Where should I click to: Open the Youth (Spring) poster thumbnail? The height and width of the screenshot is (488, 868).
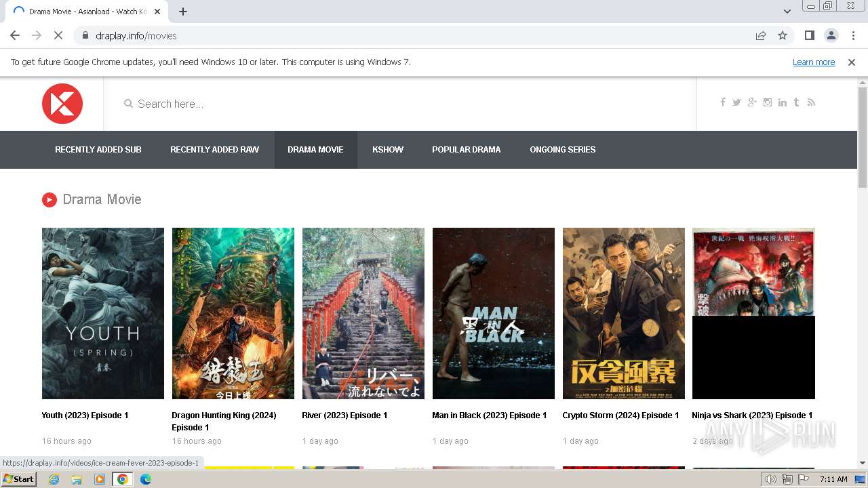pos(103,313)
